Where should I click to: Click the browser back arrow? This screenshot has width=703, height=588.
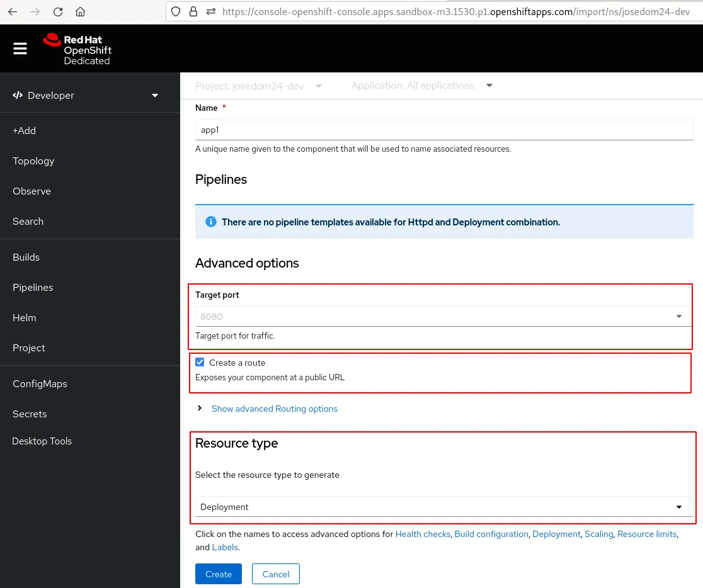tap(13, 12)
